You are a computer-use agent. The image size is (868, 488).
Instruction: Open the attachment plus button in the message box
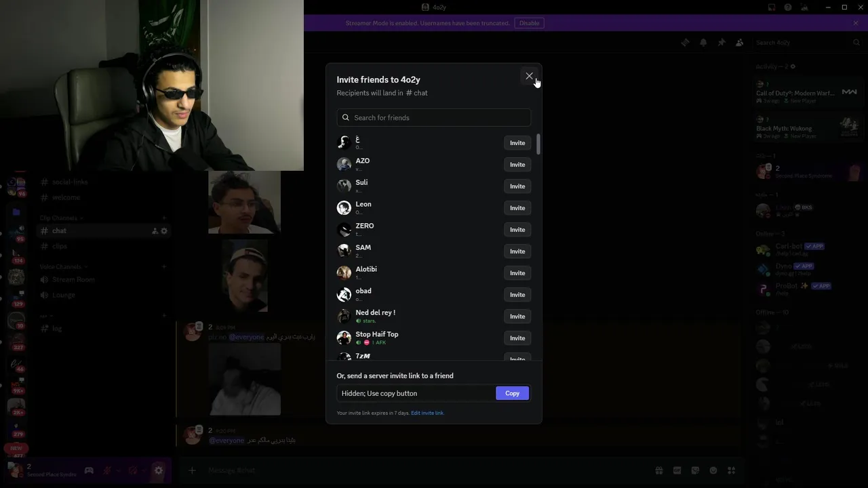[x=192, y=470]
